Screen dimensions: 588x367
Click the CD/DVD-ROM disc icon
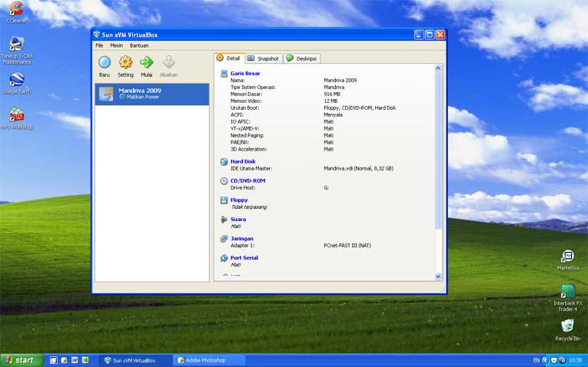click(224, 181)
